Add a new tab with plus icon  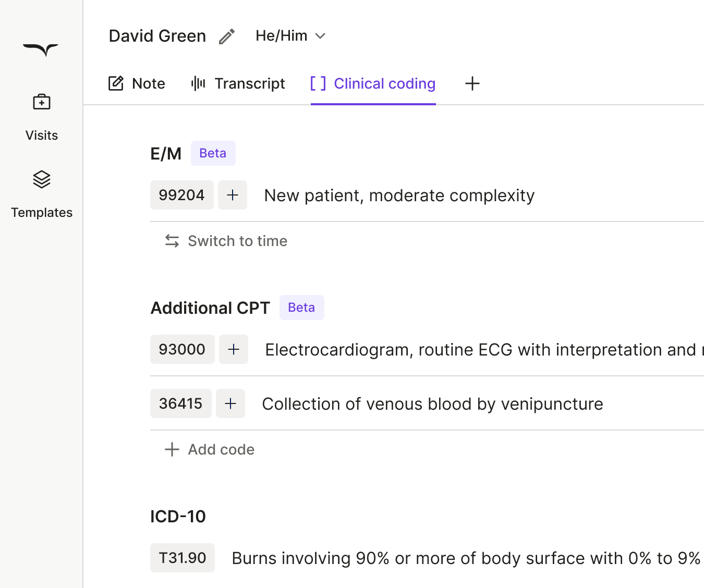[x=472, y=83]
